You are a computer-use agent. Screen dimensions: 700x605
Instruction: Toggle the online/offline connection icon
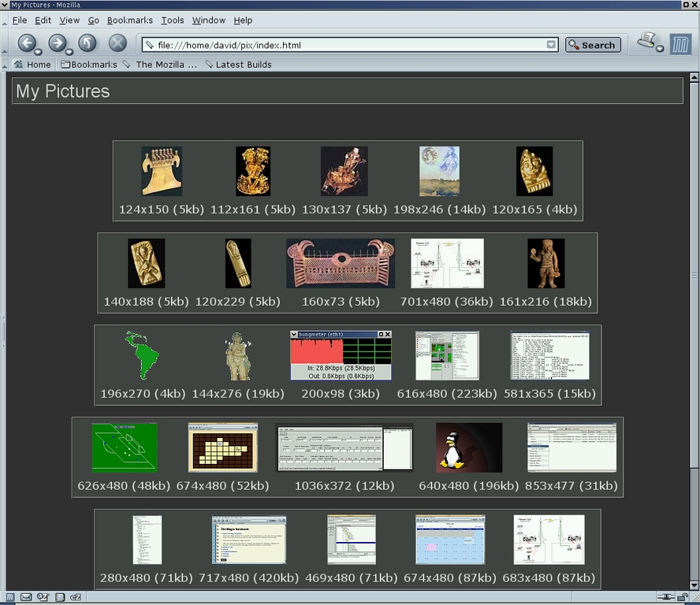point(666,597)
